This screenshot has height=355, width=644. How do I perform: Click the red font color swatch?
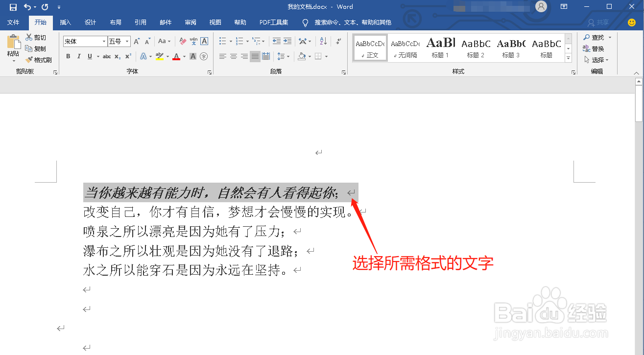[175, 56]
